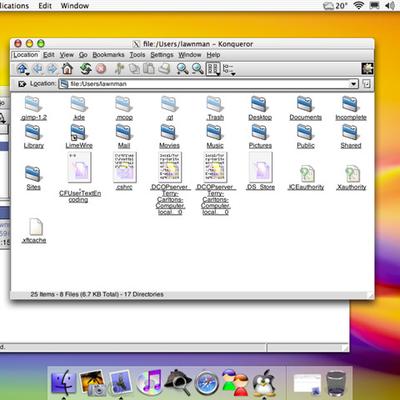
Task: Go up one directory with Up arrow
Action: click(x=22, y=69)
